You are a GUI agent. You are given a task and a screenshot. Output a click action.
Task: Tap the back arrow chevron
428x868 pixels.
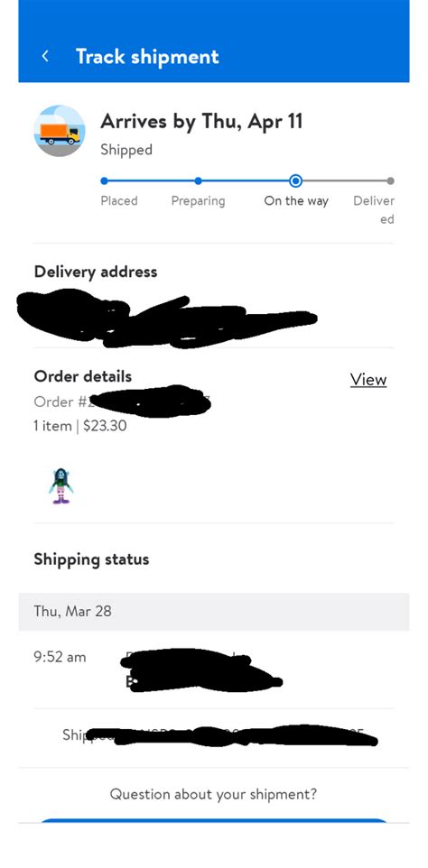tap(45, 56)
